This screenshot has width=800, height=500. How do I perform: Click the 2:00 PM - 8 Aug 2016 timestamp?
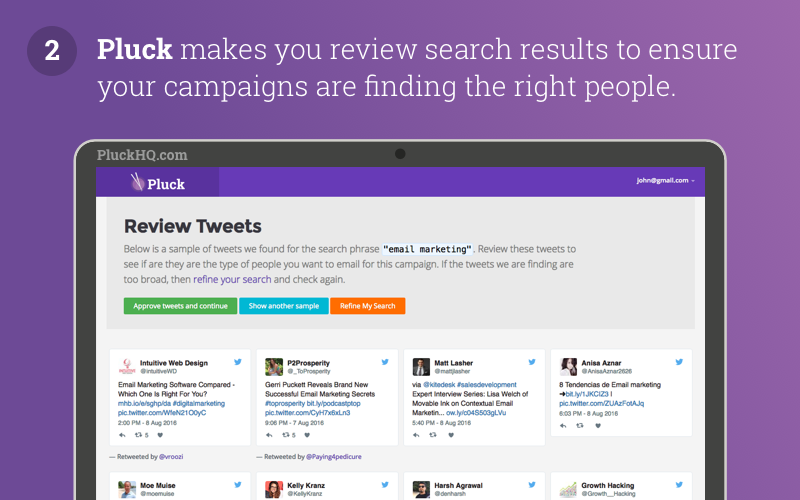pos(147,423)
